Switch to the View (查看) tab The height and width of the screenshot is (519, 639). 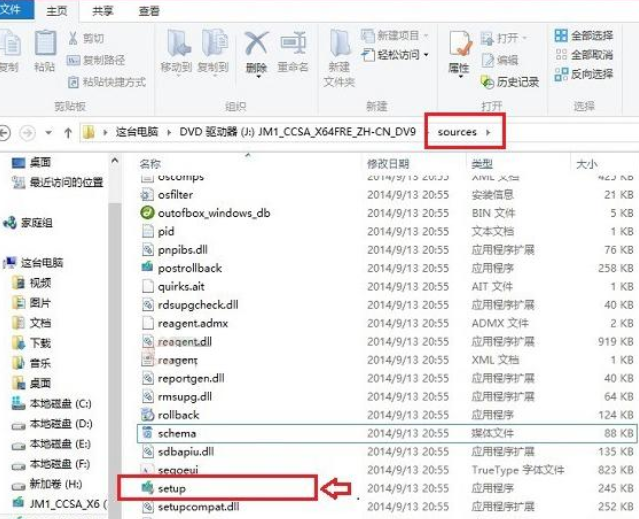pyautogui.click(x=149, y=11)
